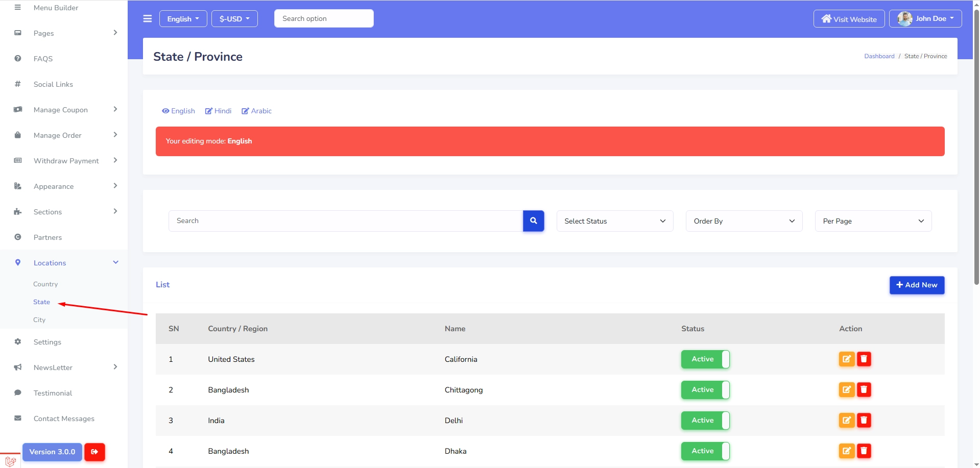Click the 'United States' country cell

click(231, 359)
